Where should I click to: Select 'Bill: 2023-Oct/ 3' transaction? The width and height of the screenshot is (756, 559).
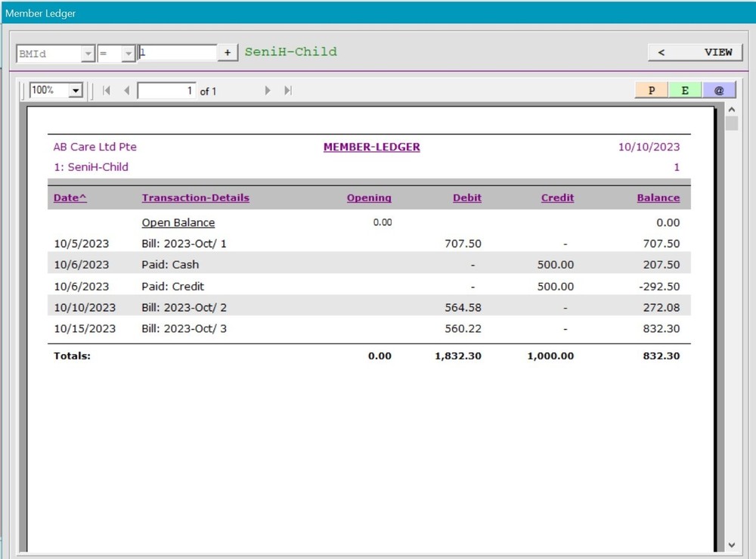click(184, 329)
